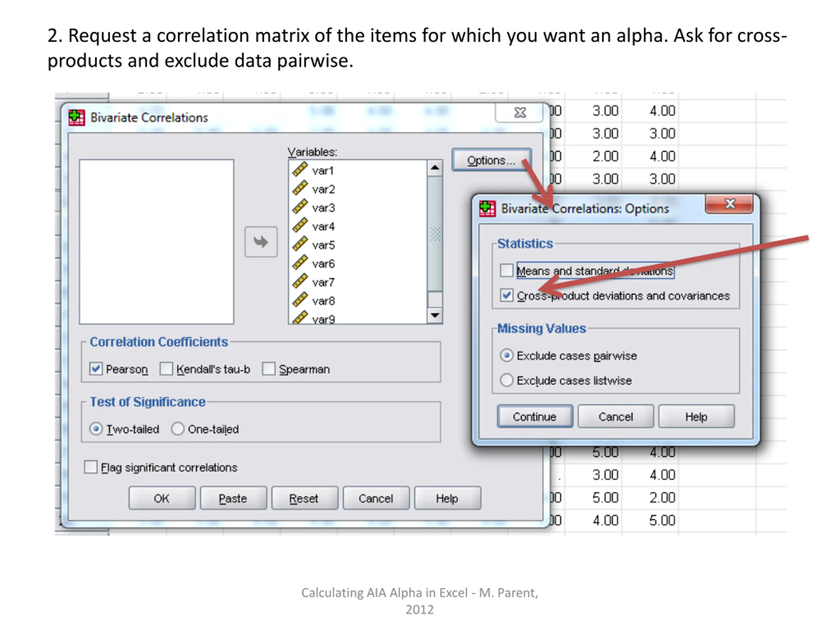Select Exclude cases pairwise
This screenshot has width=840, height=630.
507,355
